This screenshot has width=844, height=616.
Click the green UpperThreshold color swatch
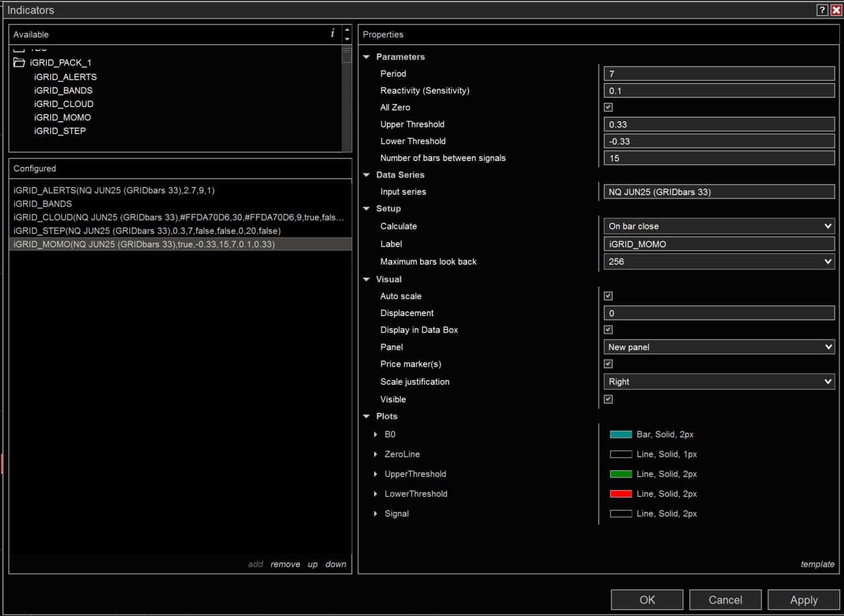620,474
